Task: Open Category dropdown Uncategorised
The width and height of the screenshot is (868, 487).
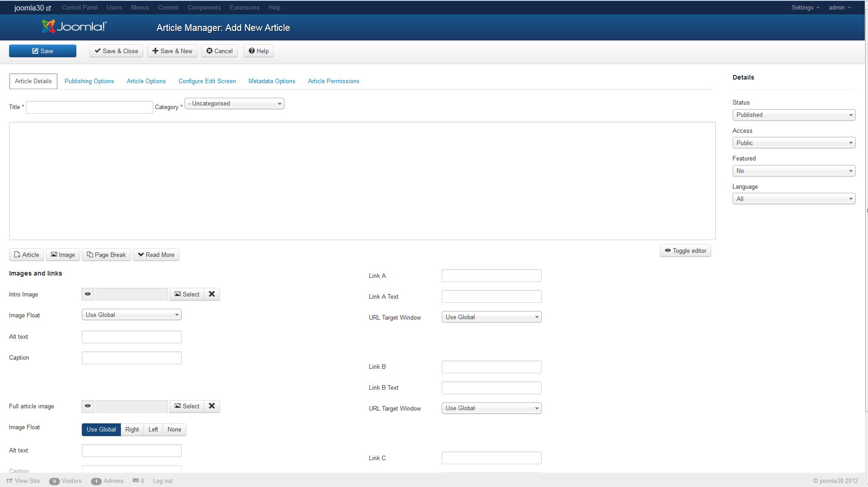Action: point(234,104)
